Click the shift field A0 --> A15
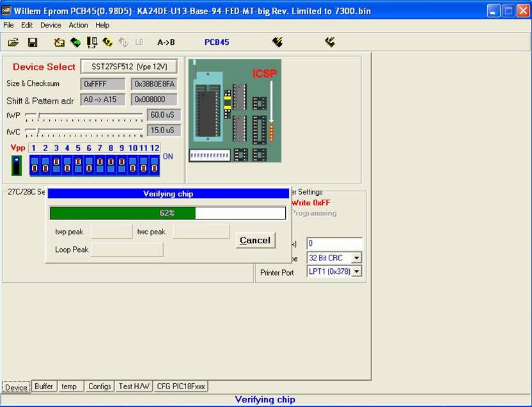This screenshot has width=532, height=407. pos(103,99)
